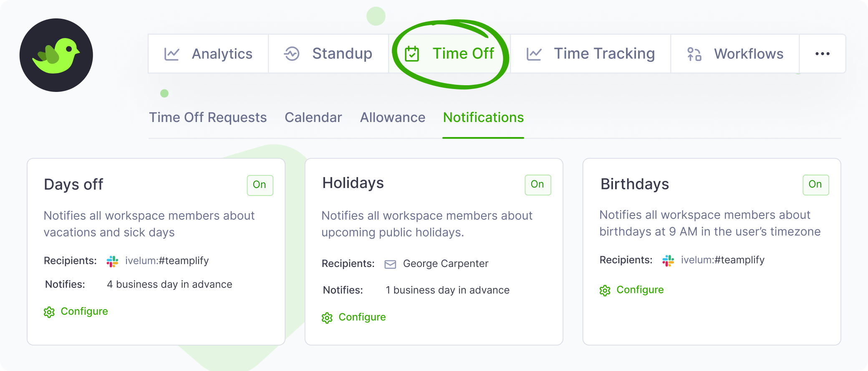This screenshot has height=371, width=868.
Task: Toggle the Days off On switch
Action: point(260,185)
